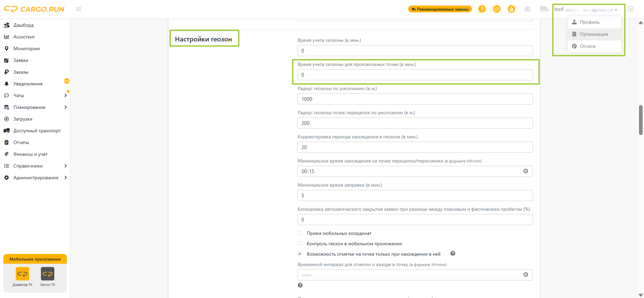Focus the Минимальное время заправки field

click(x=415, y=195)
